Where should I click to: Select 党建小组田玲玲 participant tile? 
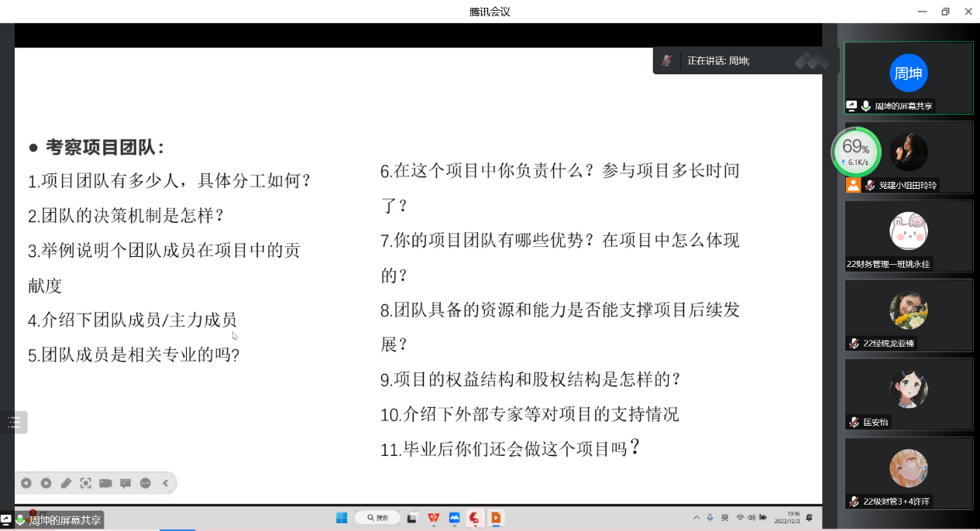(x=909, y=157)
